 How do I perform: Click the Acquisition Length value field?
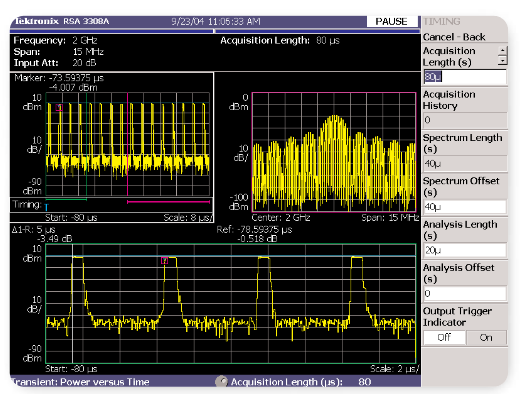[x=465, y=77]
